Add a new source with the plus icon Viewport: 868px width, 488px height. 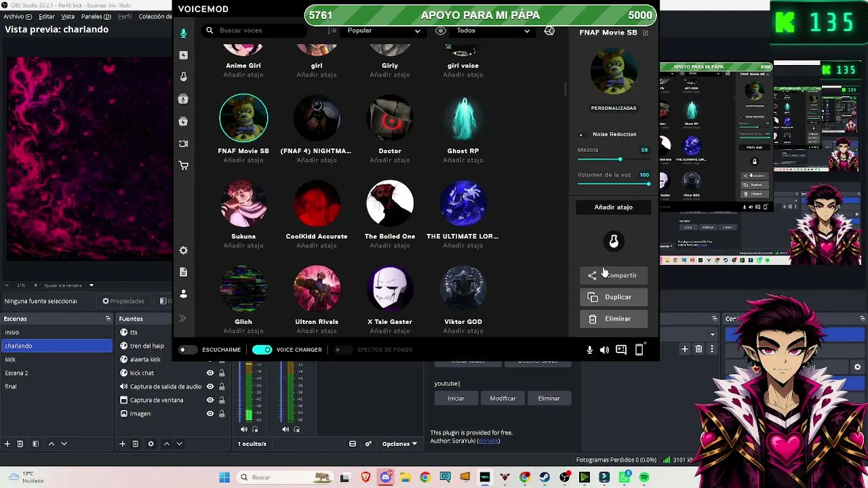pos(123,444)
